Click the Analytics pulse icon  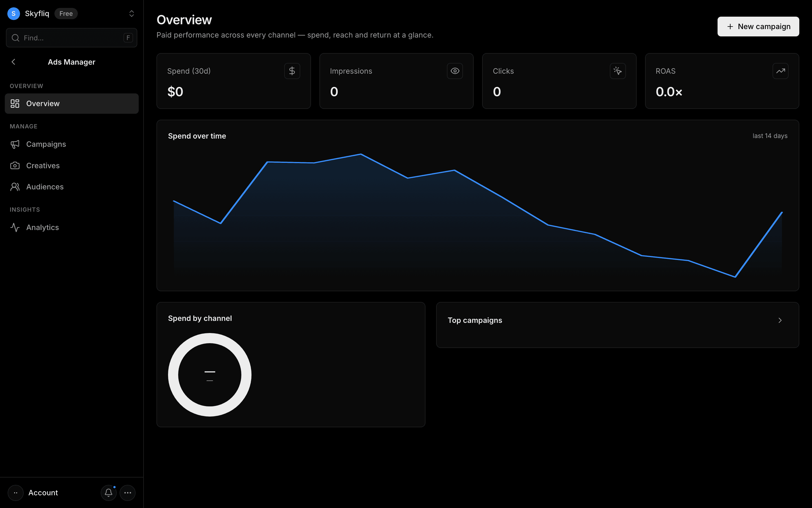15,227
